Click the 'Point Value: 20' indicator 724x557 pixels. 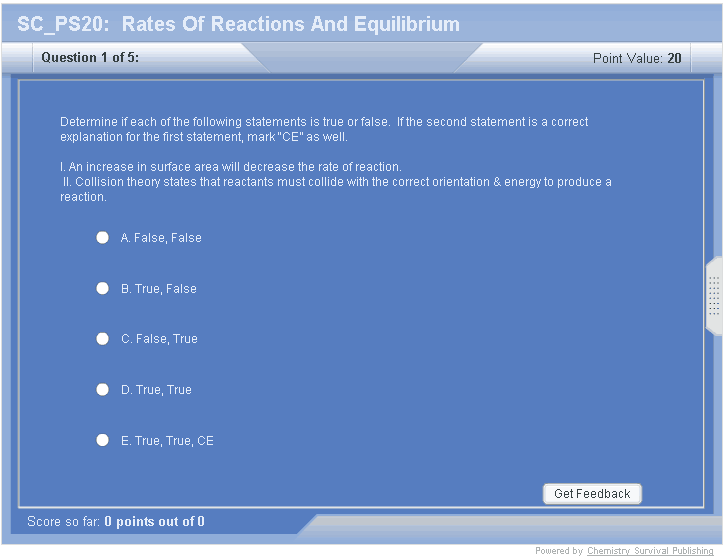point(637,58)
